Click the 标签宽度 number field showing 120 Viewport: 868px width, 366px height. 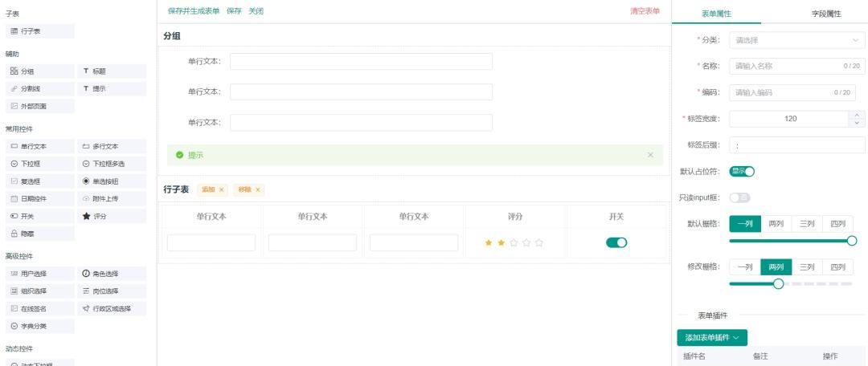(789, 119)
